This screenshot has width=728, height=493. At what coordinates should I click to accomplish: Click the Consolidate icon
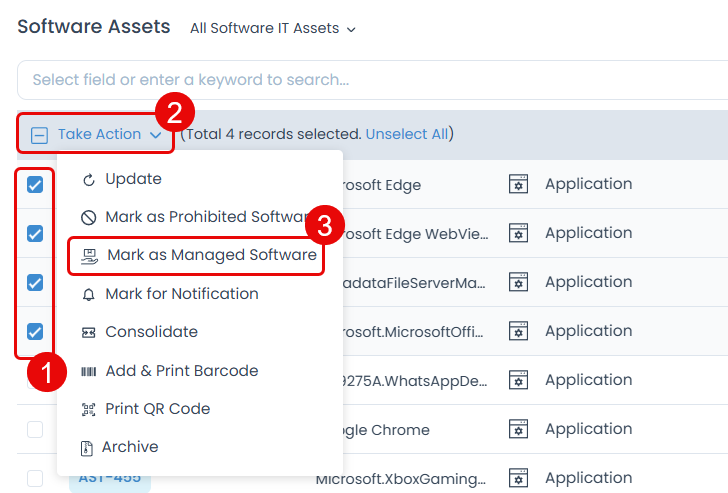[x=89, y=332]
